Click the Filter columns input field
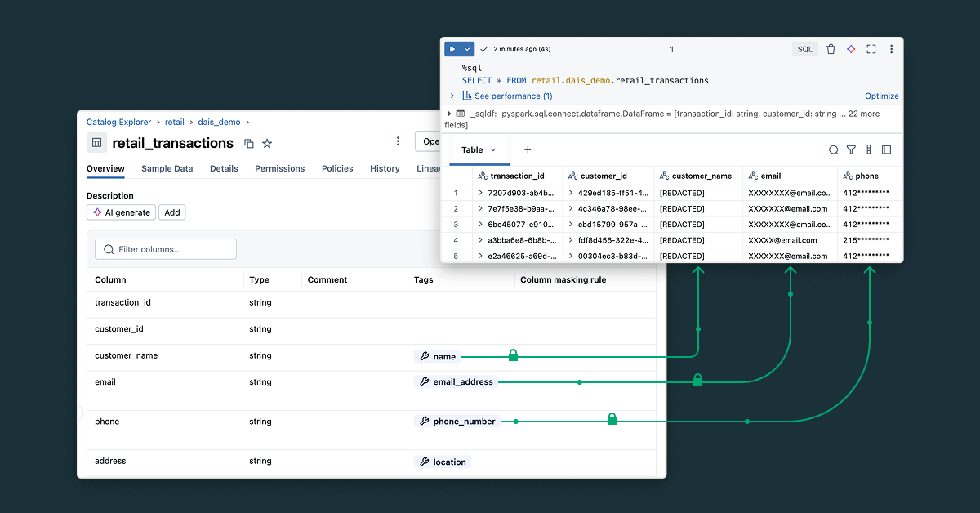This screenshot has height=513, width=980. pos(165,249)
